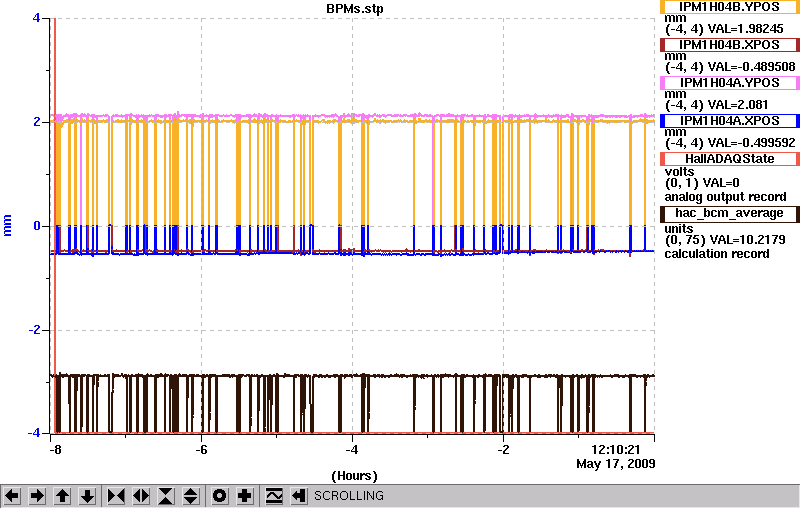
Task: Select the IPM1H04A.YPOS curve legend entry
Action: pyautogui.click(x=730, y=83)
